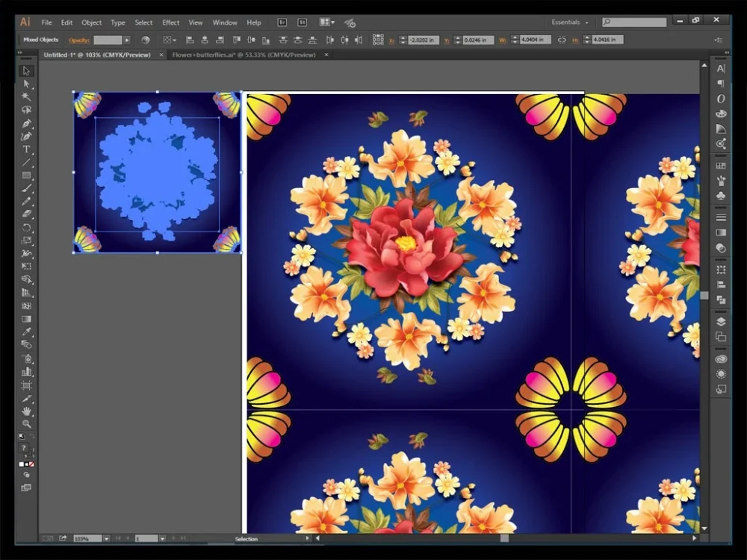Image resolution: width=747 pixels, height=560 pixels.
Task: Expand the status bar Selection menu arrow
Action: tap(307, 538)
